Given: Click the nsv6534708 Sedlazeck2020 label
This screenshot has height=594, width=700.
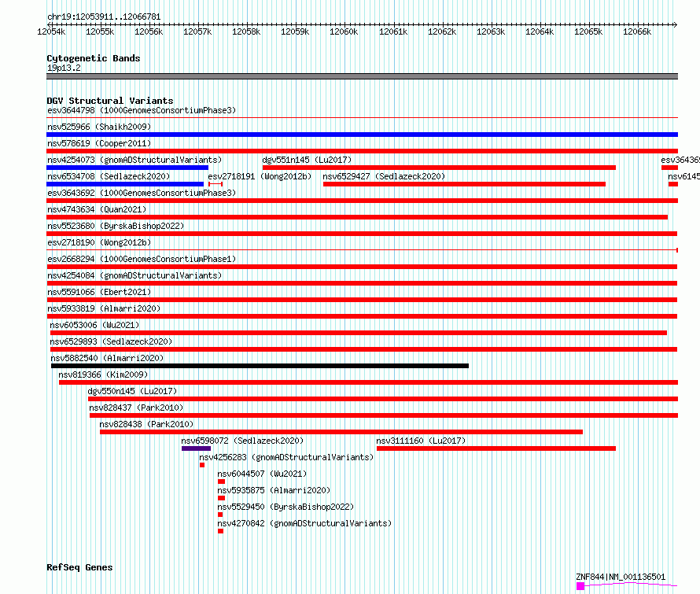Looking at the screenshot, I should tap(109, 176).
